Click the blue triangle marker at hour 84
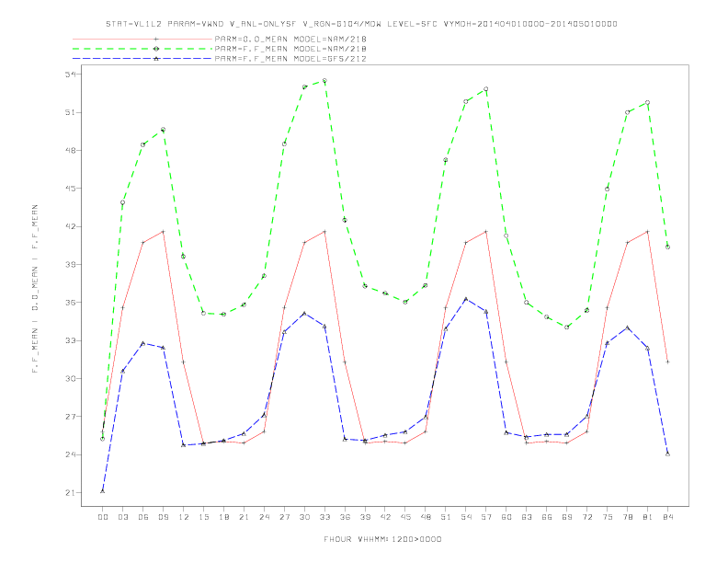The width and height of the screenshot is (728, 563). pyautogui.click(x=667, y=454)
